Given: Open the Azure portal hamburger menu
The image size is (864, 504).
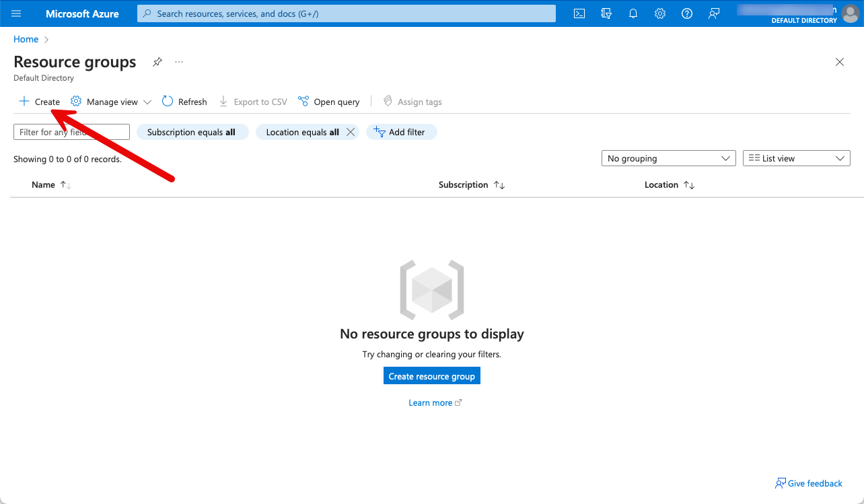Looking at the screenshot, I should click(17, 13).
